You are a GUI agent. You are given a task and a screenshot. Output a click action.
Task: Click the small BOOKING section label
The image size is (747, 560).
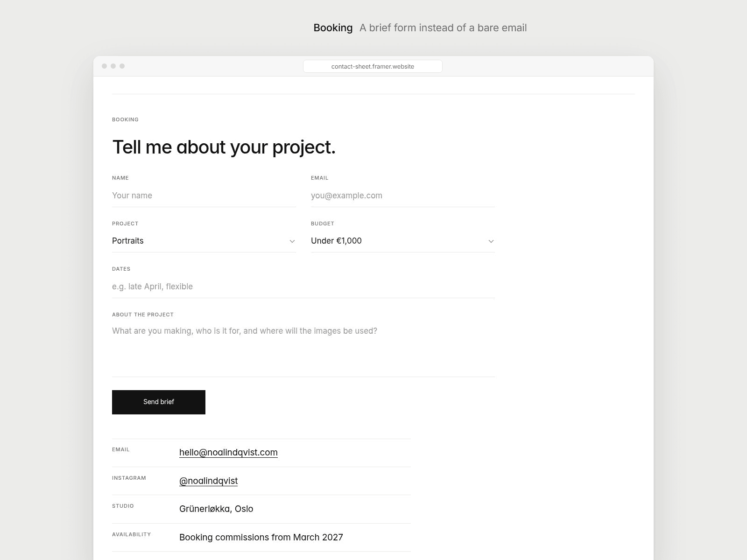pyautogui.click(x=125, y=119)
